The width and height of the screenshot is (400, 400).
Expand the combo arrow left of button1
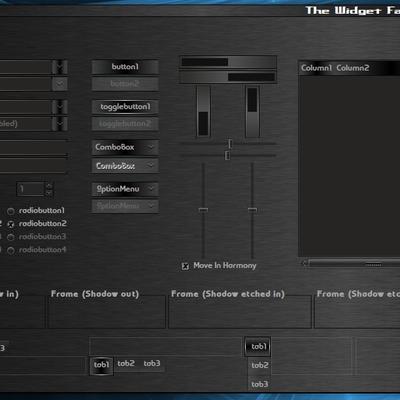point(60,67)
